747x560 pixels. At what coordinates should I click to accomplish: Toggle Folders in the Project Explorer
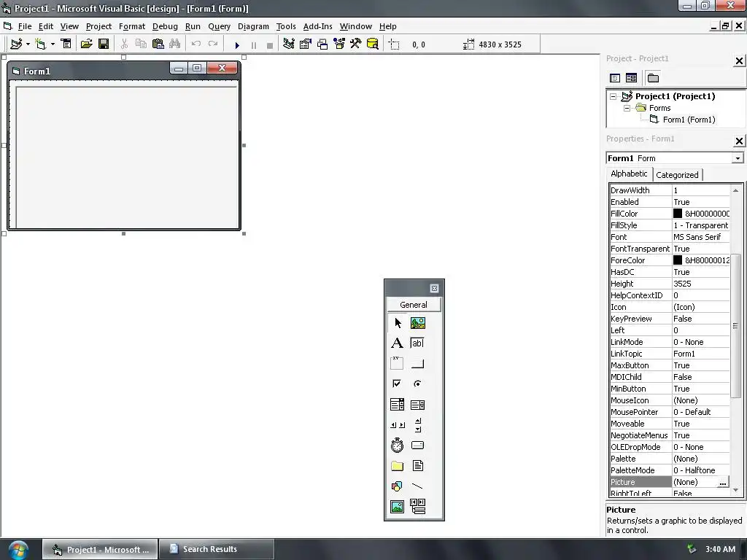(x=653, y=77)
